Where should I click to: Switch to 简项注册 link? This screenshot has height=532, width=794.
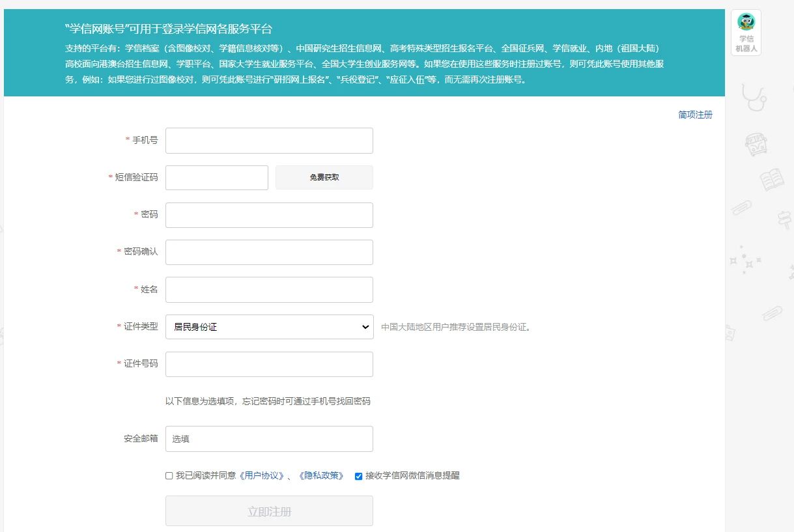coord(695,115)
